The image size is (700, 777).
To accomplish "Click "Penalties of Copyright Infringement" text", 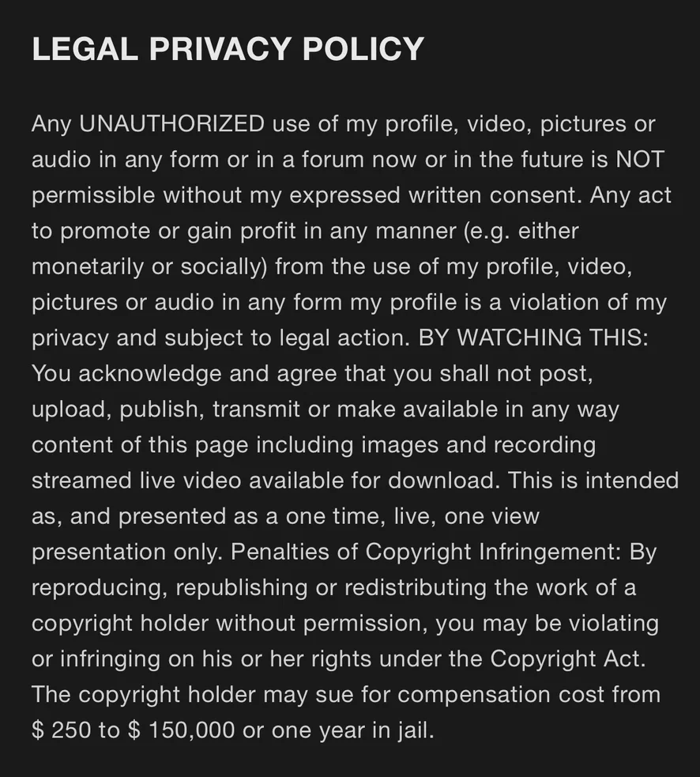I will [x=425, y=552].
